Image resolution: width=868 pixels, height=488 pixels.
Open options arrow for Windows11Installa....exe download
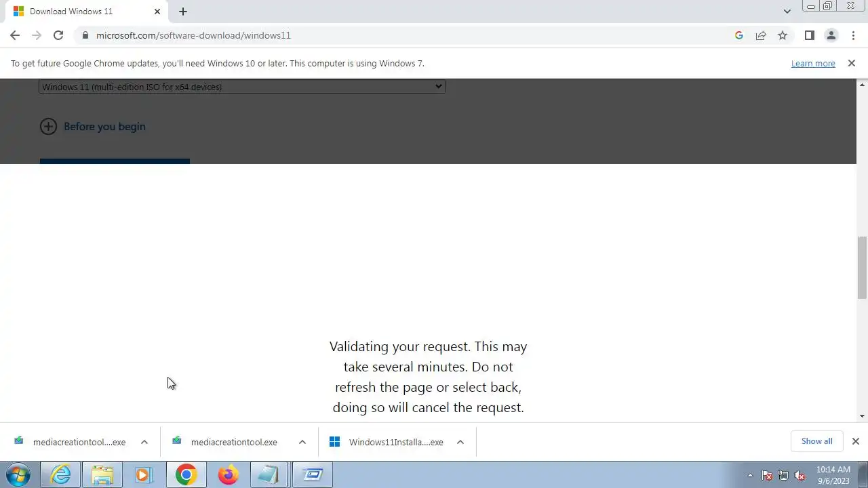point(460,442)
